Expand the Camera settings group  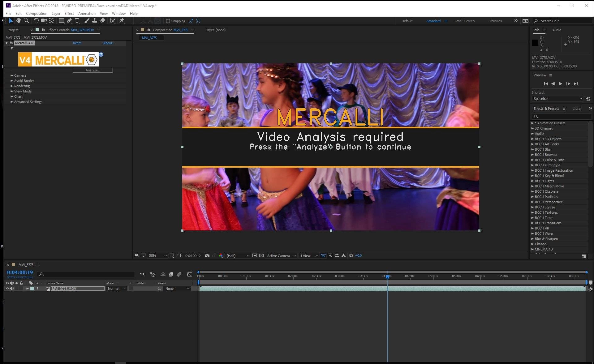[12, 75]
